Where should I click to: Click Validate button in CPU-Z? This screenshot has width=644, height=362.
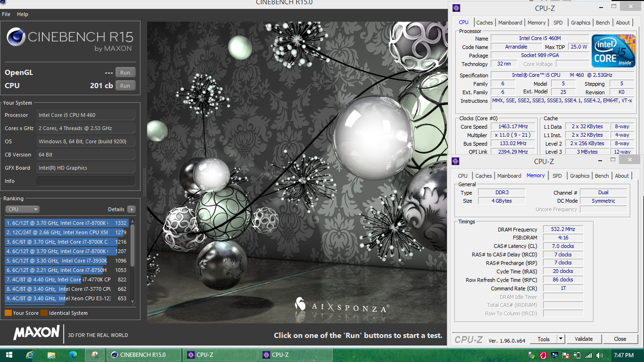pyautogui.click(x=584, y=339)
